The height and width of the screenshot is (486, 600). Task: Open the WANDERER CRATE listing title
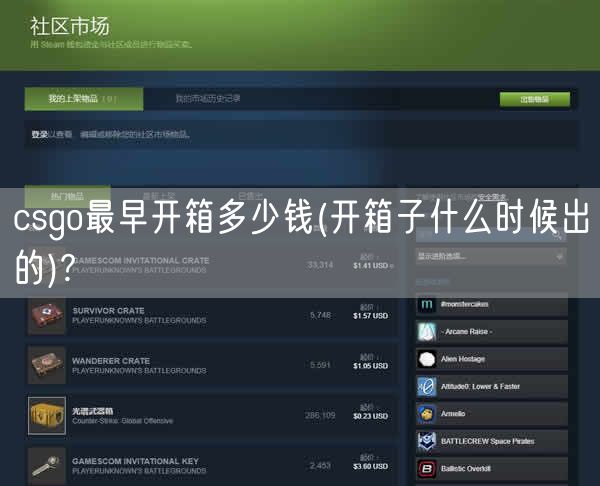(x=111, y=361)
